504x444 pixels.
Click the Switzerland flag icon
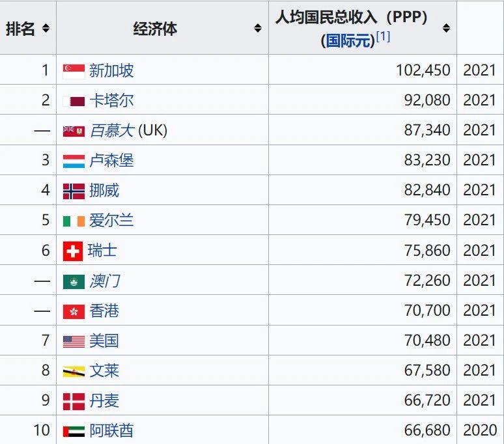73,251
